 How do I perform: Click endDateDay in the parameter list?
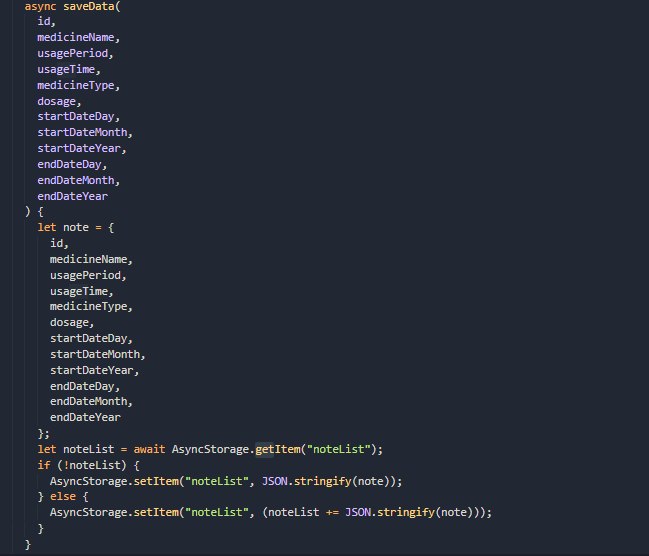(70, 164)
